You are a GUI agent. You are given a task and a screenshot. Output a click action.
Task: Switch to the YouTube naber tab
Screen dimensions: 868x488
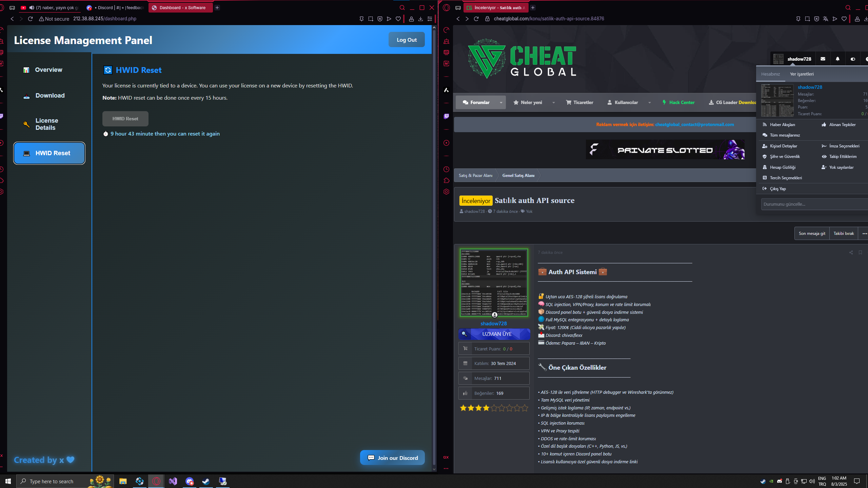pos(50,7)
